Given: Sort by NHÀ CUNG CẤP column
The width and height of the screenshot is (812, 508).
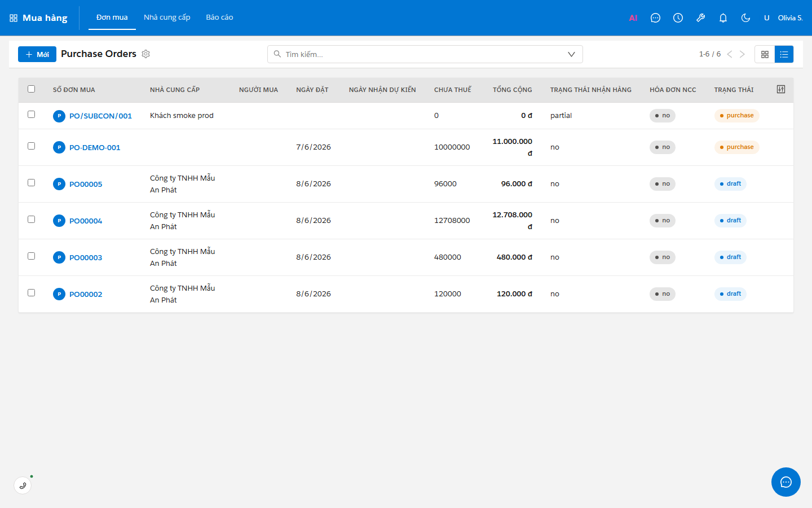Looking at the screenshot, I should pos(175,90).
